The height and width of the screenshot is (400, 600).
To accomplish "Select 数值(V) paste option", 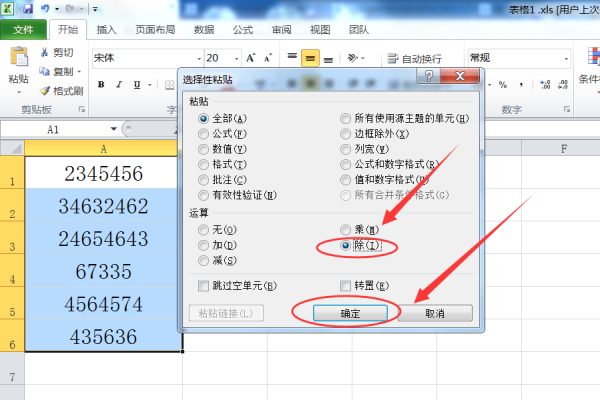I will [x=222, y=149].
